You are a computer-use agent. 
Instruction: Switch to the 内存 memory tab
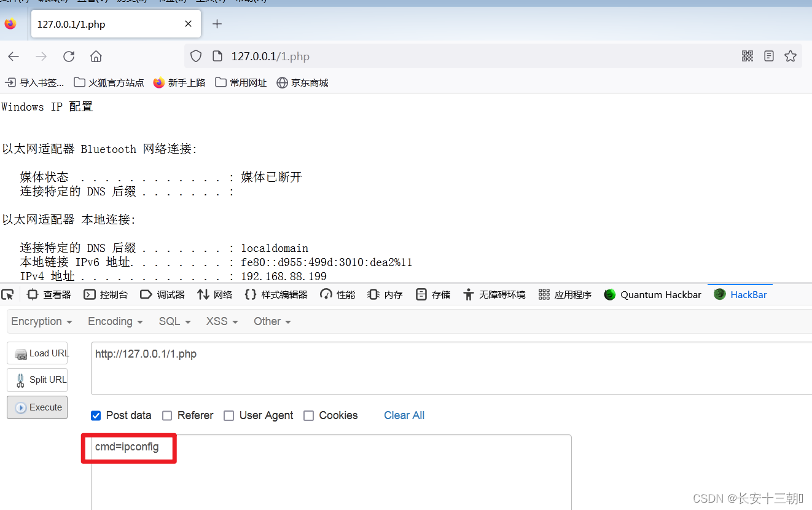click(x=385, y=295)
